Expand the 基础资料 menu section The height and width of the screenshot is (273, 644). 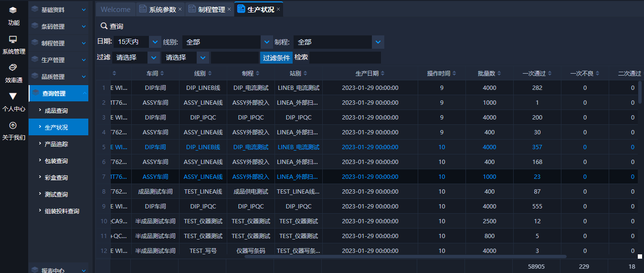(84, 10)
